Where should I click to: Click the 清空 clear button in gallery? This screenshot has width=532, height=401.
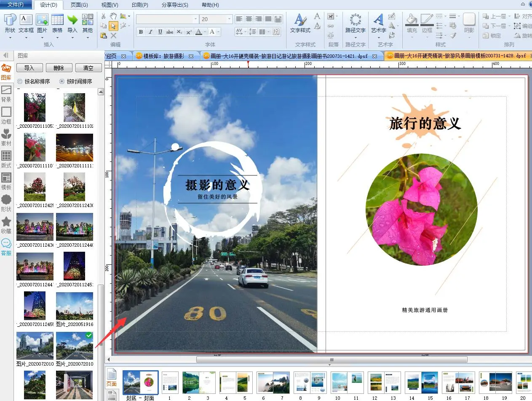(88, 68)
